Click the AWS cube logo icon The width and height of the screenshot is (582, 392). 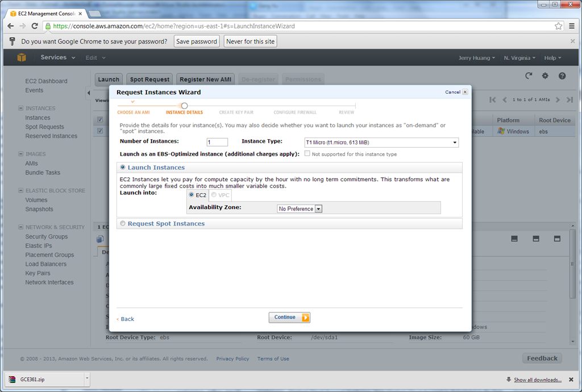pyautogui.click(x=22, y=57)
